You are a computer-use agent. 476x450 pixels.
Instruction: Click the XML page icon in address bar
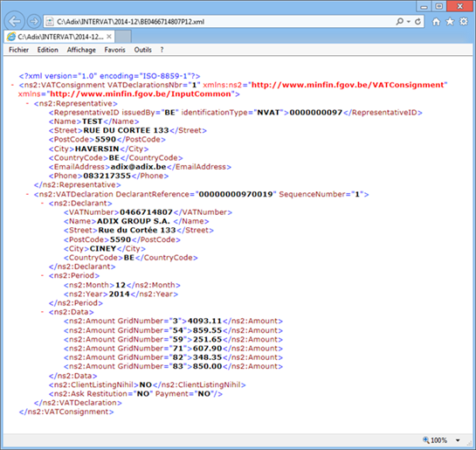click(50, 22)
